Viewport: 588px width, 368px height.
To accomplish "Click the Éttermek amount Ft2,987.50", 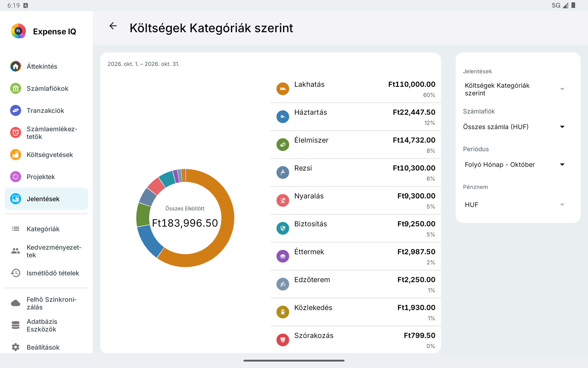I will tap(416, 252).
